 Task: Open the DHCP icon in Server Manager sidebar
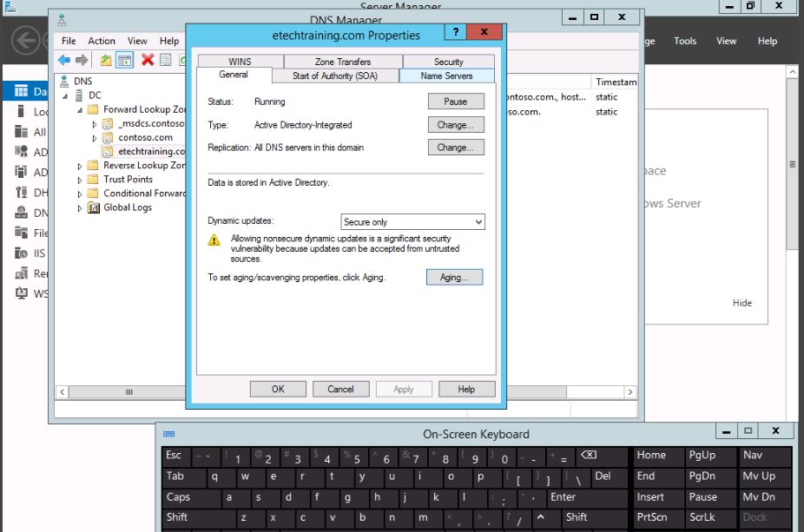coord(21,193)
